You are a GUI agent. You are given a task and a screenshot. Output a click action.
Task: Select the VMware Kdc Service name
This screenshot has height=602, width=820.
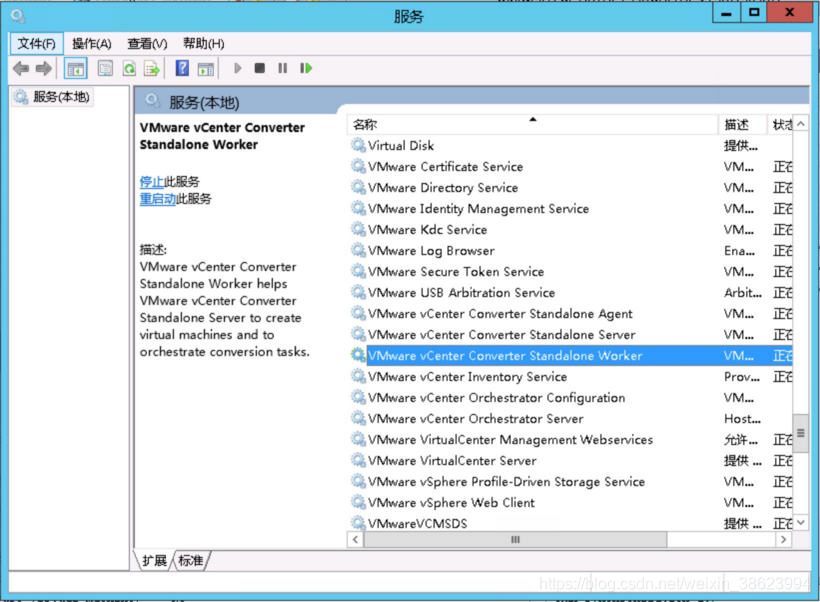click(427, 230)
